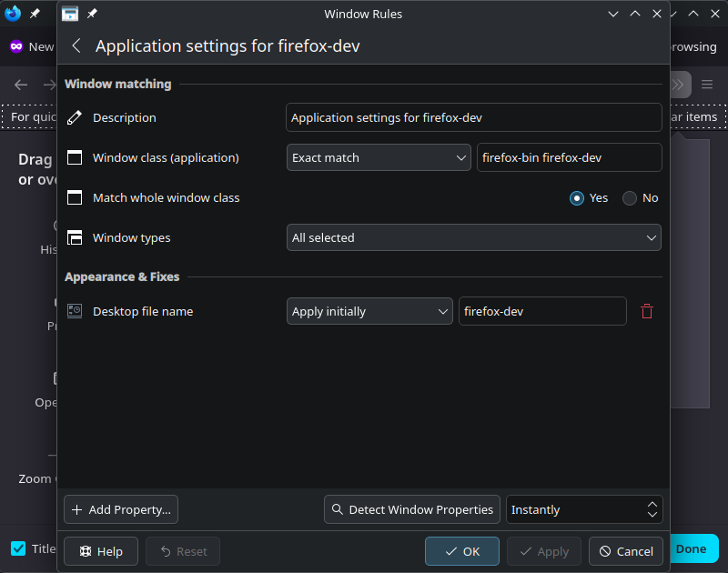Click Detect Window Properties button
Screen dimensions: 728x573
coord(412,509)
